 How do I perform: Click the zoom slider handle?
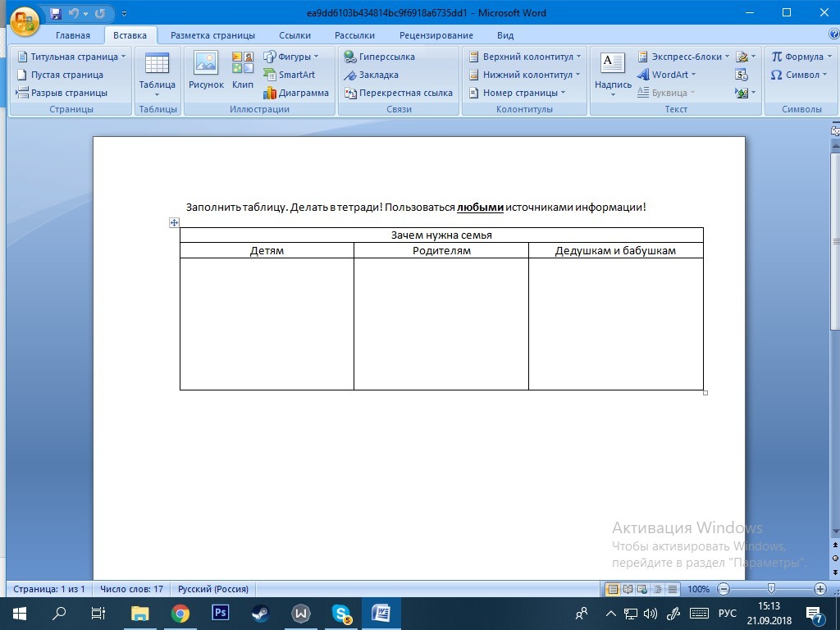(771, 589)
